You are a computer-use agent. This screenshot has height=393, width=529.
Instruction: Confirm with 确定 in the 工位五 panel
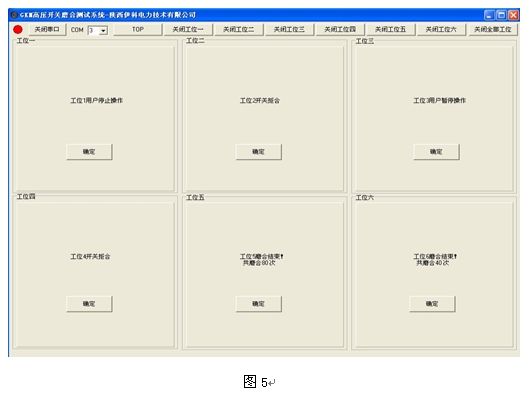tap(258, 304)
